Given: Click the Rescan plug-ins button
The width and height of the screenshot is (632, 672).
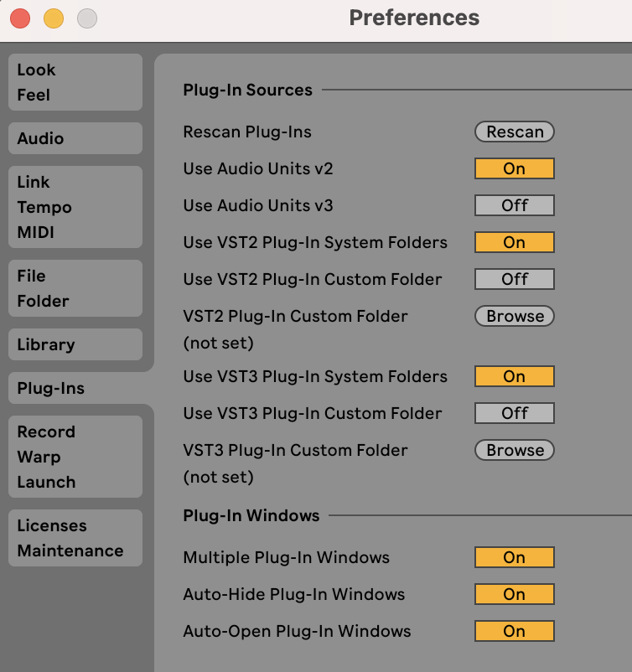Looking at the screenshot, I should (515, 132).
